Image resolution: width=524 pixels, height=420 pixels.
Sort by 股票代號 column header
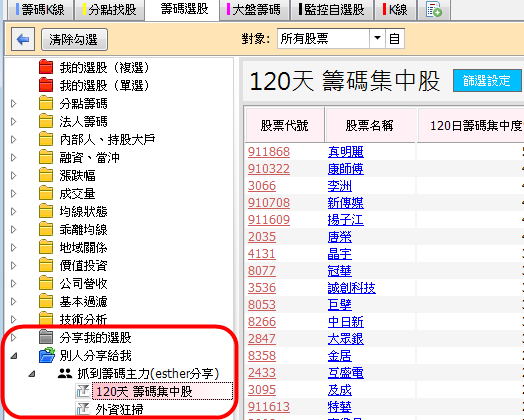285,125
